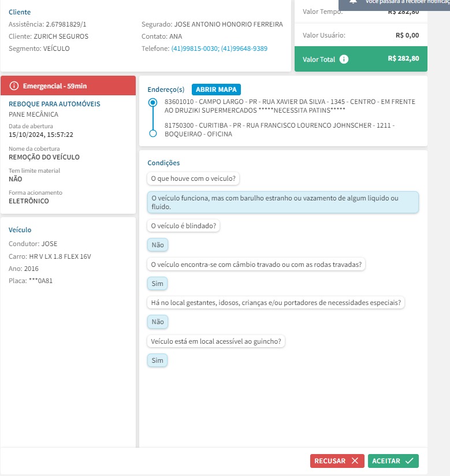Accept the service with ACEITAR

tap(393, 461)
